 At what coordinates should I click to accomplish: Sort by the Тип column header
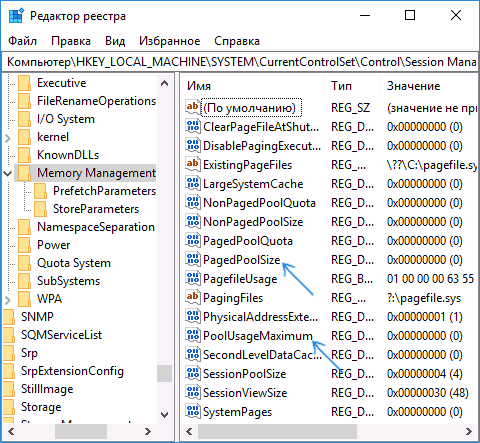coord(352,86)
